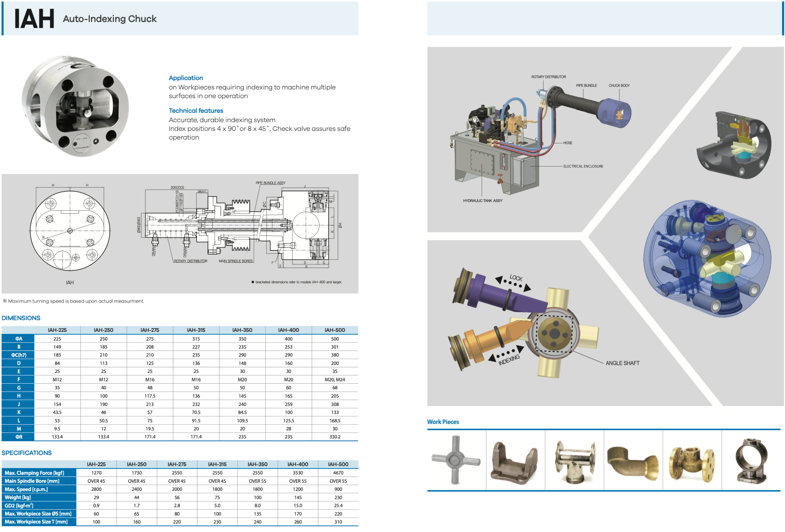The image size is (785, 532).
Task: Click the ROTARY DISTRIBUTOR label in 3D diagram
Action: [x=548, y=77]
